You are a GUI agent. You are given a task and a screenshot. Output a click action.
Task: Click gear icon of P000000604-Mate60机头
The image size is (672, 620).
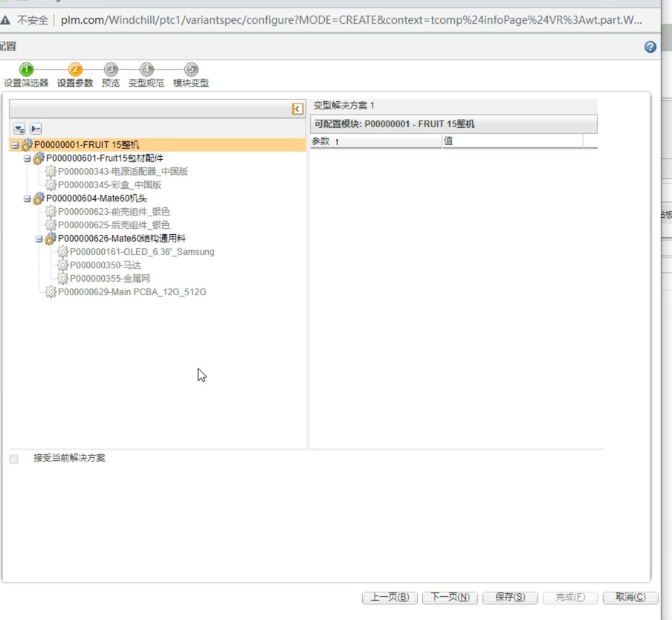click(x=39, y=198)
